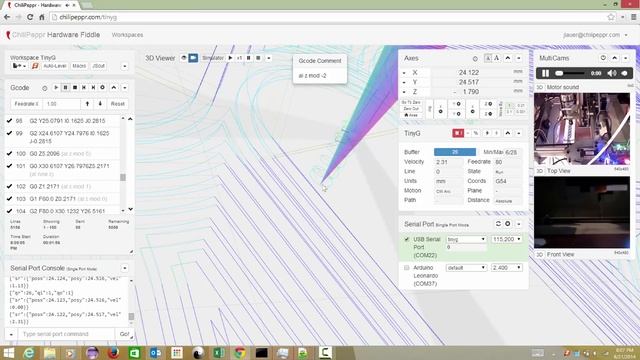Click the percent icon in TinyG panel

tap(476, 133)
